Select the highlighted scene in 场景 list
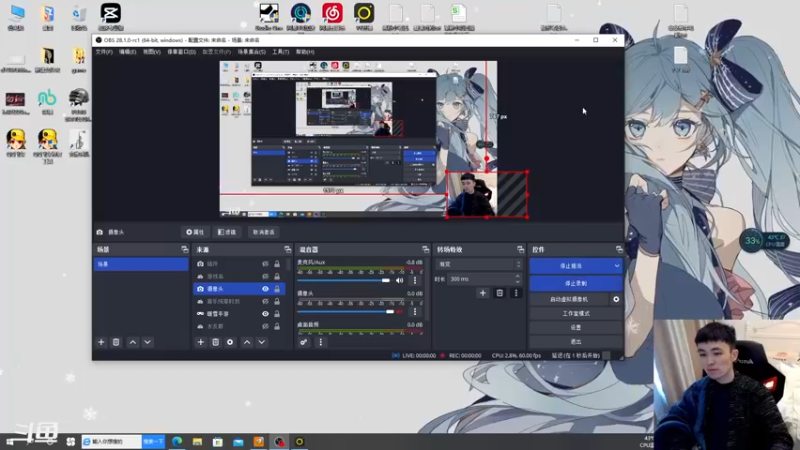The width and height of the screenshot is (800, 450). tap(141, 264)
